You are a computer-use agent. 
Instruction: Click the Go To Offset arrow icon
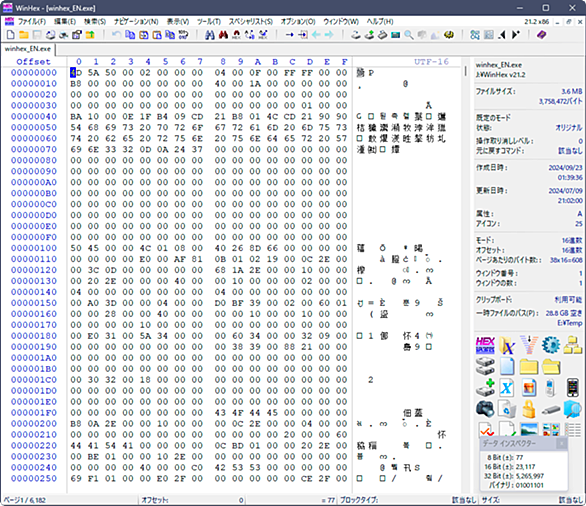click(x=290, y=35)
